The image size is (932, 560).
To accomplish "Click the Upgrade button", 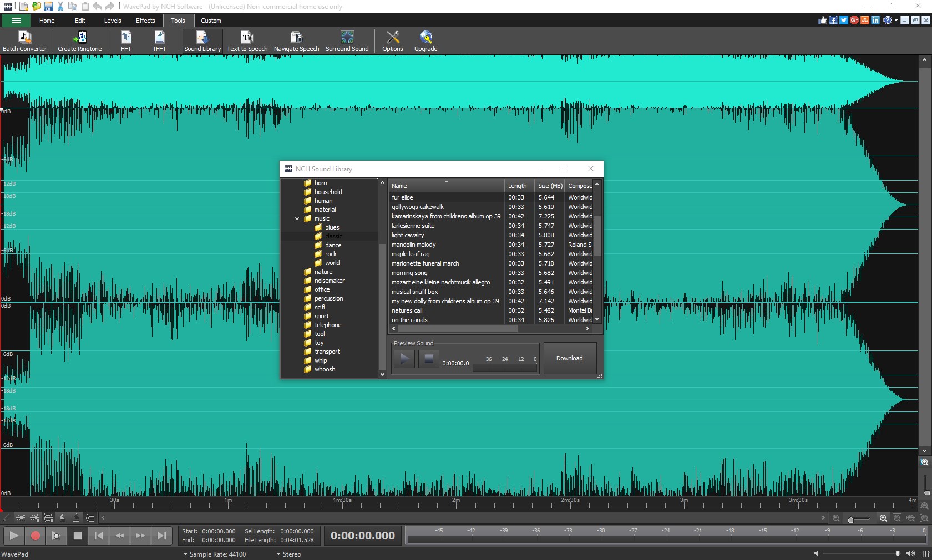I will coord(426,41).
